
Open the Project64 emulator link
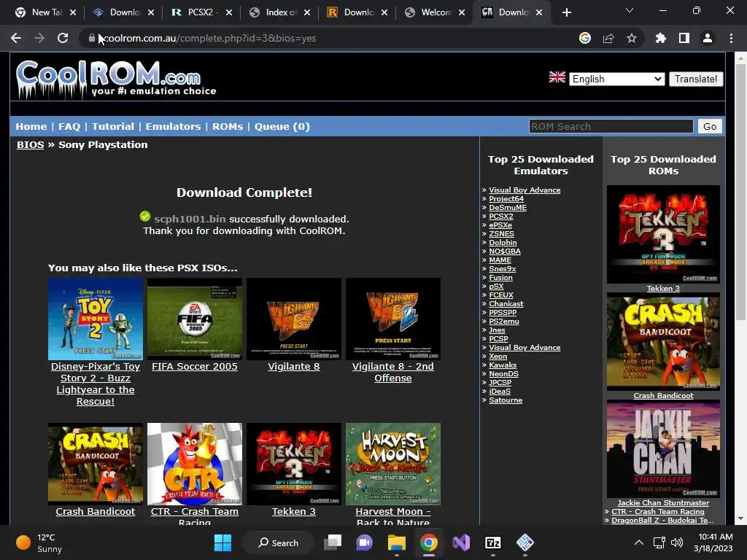[x=506, y=198]
